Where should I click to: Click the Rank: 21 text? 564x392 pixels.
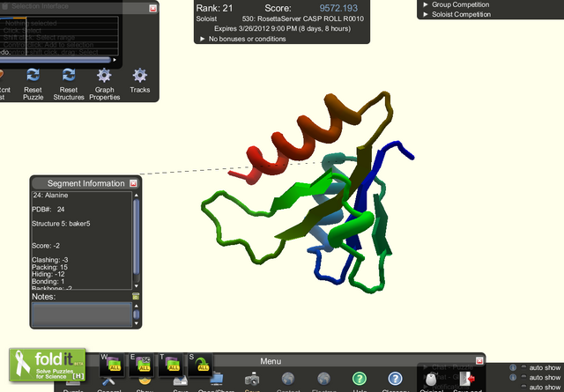pos(214,8)
